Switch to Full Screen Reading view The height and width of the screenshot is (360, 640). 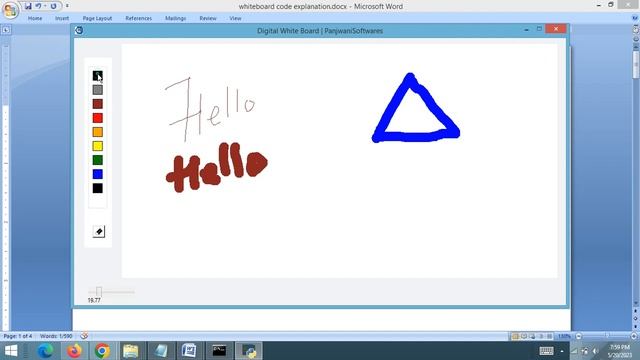tap(524, 336)
